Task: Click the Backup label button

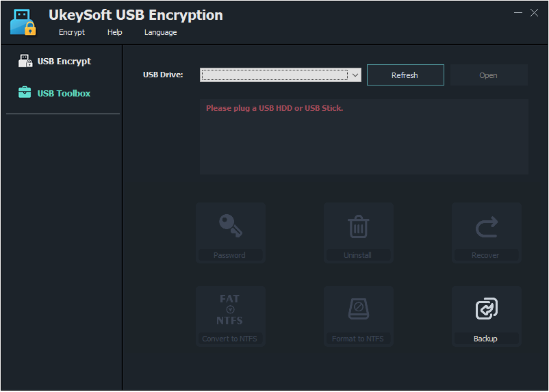Action: [485, 339]
